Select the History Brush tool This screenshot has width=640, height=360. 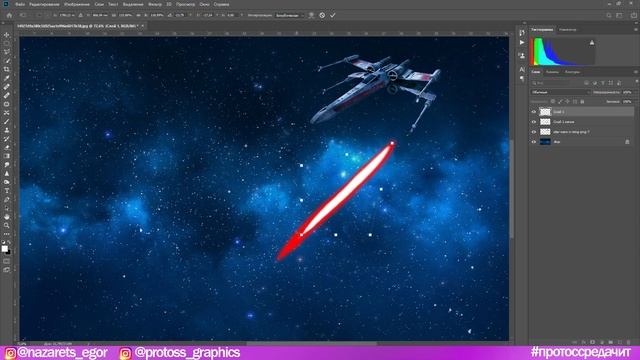pyautogui.click(x=7, y=139)
